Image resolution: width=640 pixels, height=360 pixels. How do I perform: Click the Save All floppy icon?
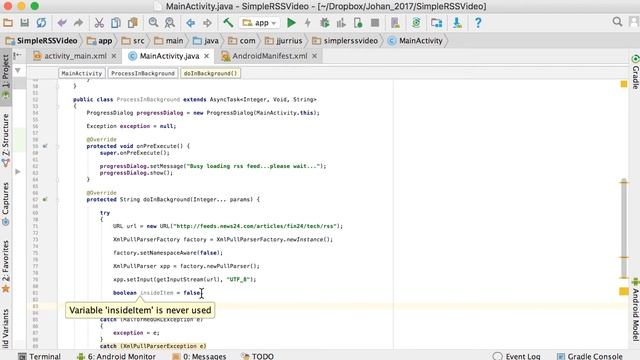pyautogui.click(x=24, y=23)
